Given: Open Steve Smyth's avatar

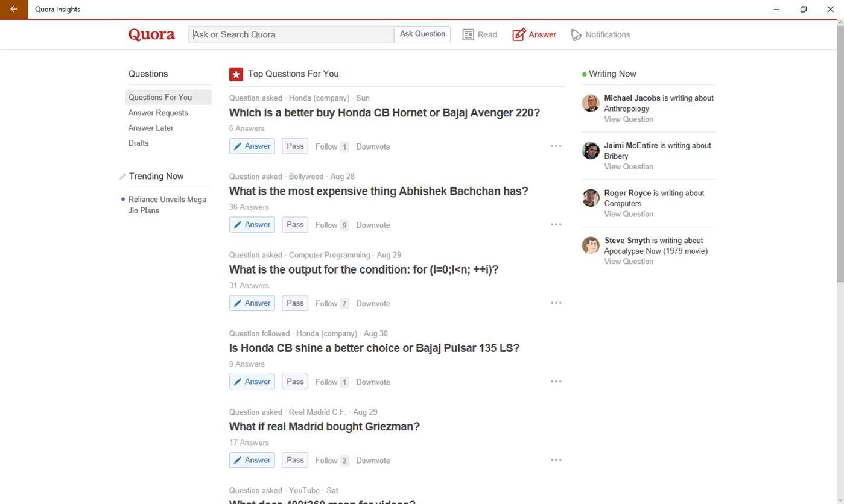Looking at the screenshot, I should pos(591,245).
